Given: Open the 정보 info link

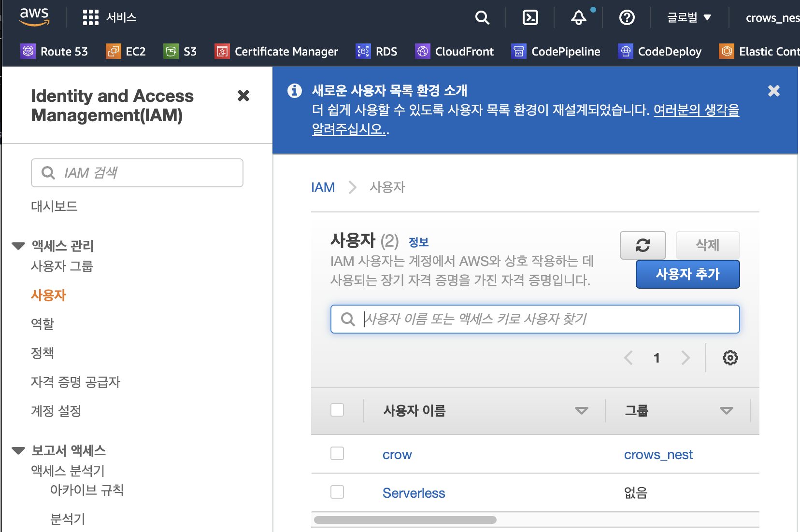Looking at the screenshot, I should click(418, 242).
